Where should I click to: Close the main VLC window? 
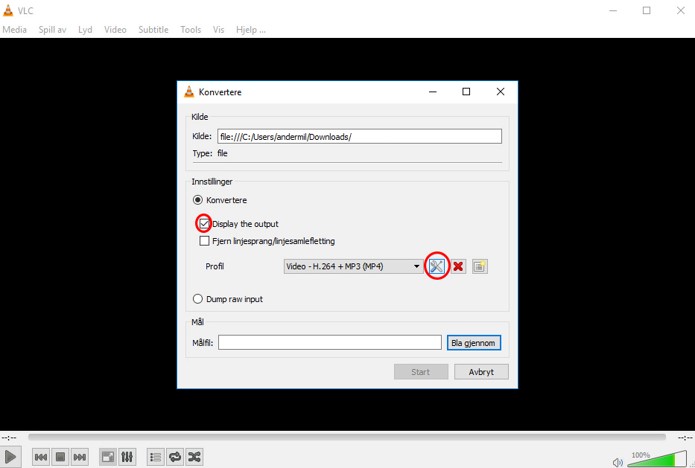click(681, 10)
